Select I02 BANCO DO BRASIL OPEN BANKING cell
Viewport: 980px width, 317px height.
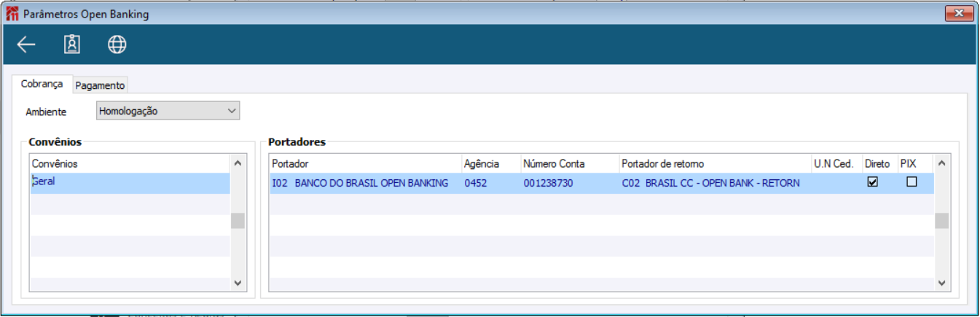(x=365, y=183)
